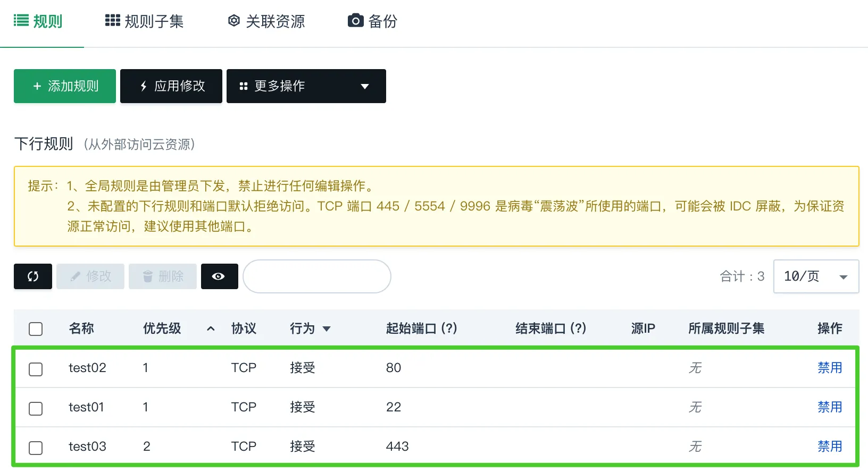Check the test01 rule checkbox

tap(36, 408)
